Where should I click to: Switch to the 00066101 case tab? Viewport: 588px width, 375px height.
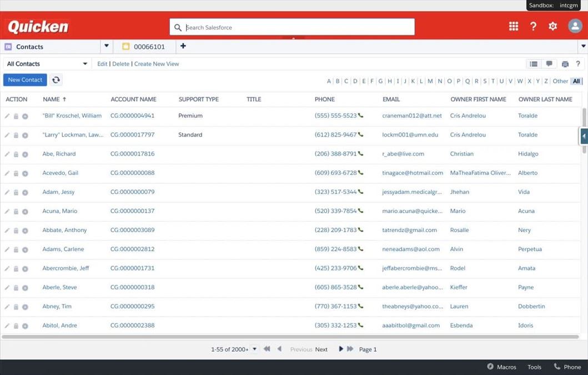pyautogui.click(x=144, y=47)
